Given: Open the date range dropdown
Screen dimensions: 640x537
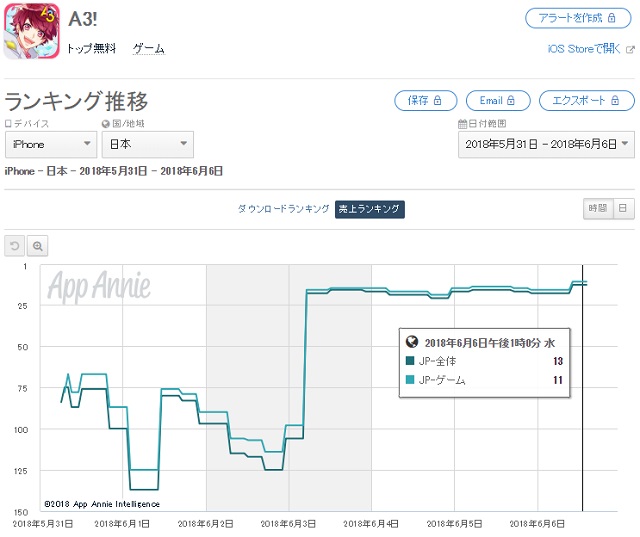Looking at the screenshot, I should pyautogui.click(x=546, y=144).
